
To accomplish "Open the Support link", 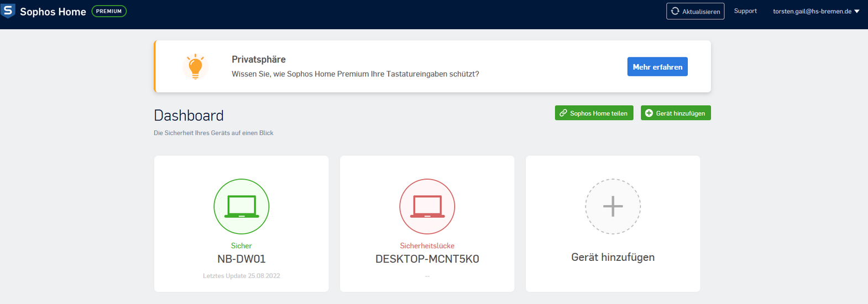I will pyautogui.click(x=745, y=11).
